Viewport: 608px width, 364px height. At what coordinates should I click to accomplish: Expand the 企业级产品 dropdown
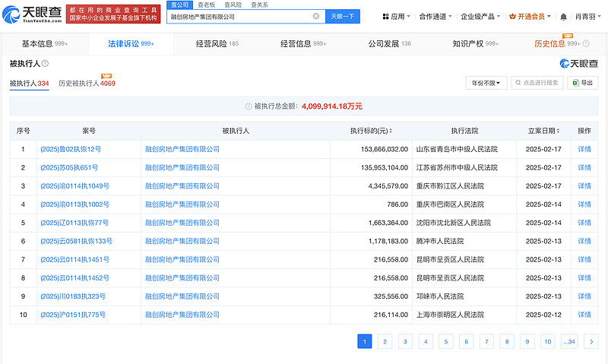[x=480, y=16]
